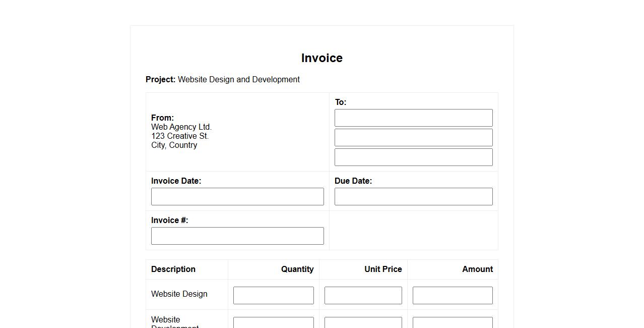The height and width of the screenshot is (328, 644).
Task: Click the Unit Price column header
Action: click(x=383, y=269)
